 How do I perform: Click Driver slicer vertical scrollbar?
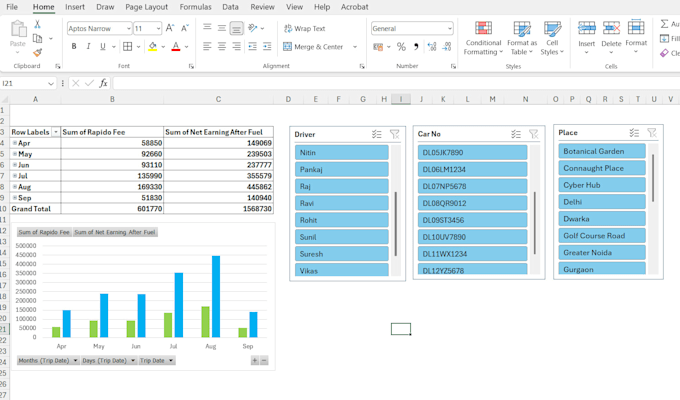coord(396,223)
